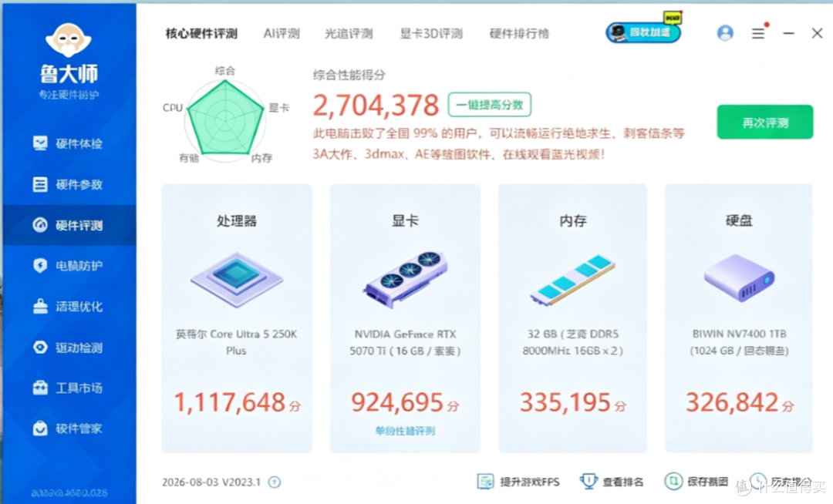Image resolution: width=833 pixels, height=504 pixels.
Task: Open 清理优化 in the sidebar
Action: click(69, 306)
